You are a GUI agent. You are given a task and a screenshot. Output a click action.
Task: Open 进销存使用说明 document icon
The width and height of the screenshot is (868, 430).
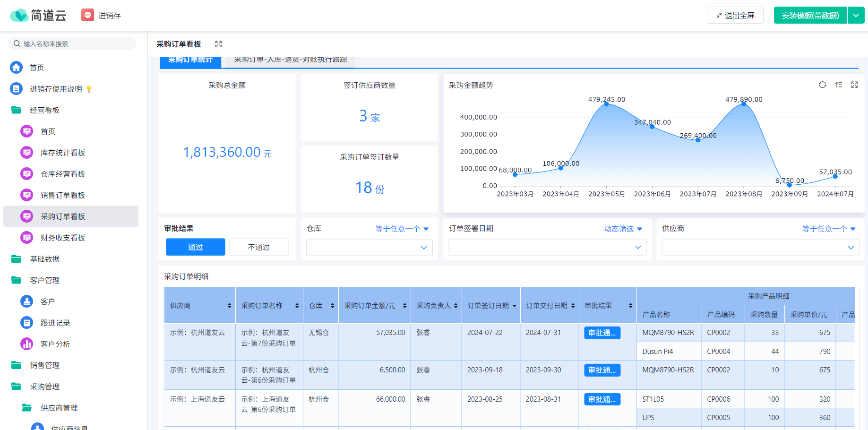(x=17, y=89)
